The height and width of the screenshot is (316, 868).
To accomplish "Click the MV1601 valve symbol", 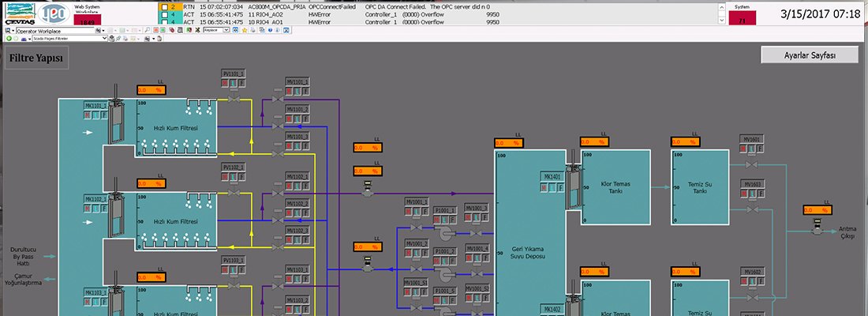I will 751,165.
